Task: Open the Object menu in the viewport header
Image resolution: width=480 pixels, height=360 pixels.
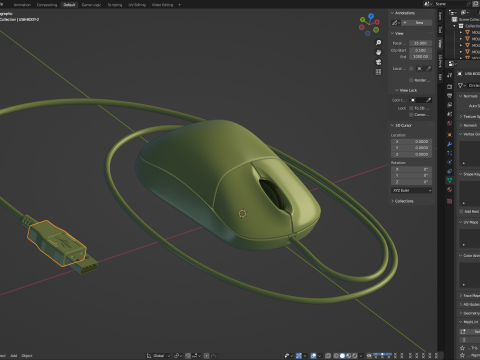Action: pos(27,356)
